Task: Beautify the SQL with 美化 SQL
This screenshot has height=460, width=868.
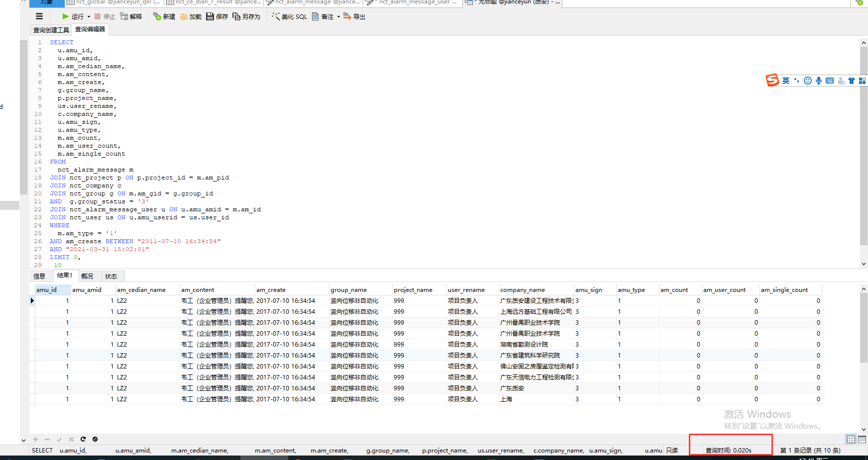Action: pyautogui.click(x=290, y=16)
